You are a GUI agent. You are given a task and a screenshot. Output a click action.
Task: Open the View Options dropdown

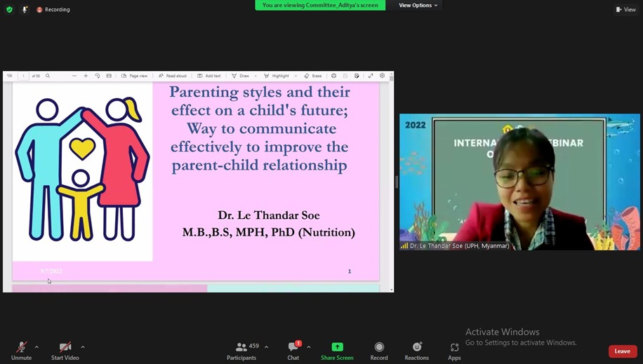(418, 6)
